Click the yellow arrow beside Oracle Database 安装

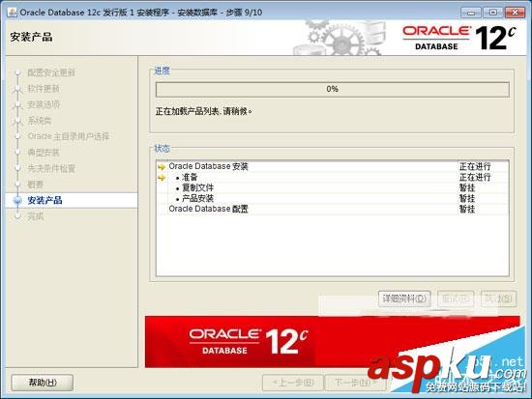[x=162, y=167]
